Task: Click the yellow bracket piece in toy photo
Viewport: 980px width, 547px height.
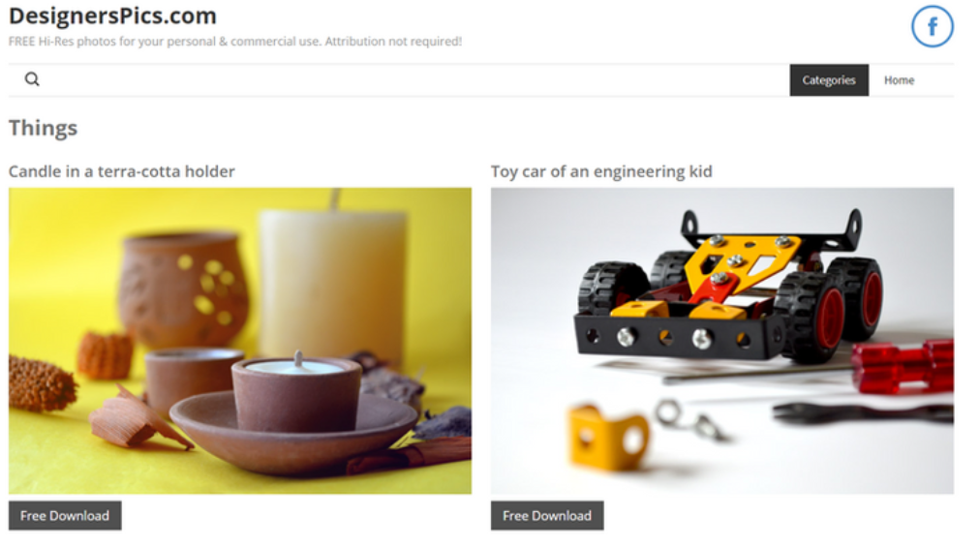Action: point(609,436)
